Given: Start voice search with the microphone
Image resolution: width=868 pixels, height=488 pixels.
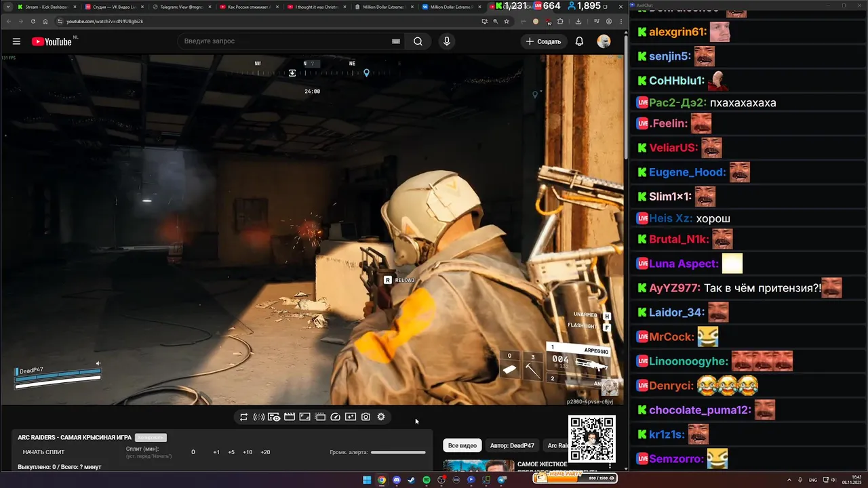Looking at the screenshot, I should [x=446, y=41].
